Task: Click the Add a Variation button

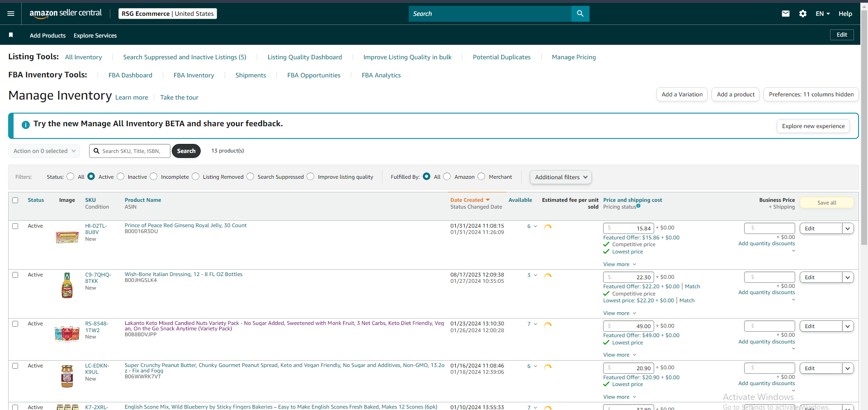Action: [682, 95]
